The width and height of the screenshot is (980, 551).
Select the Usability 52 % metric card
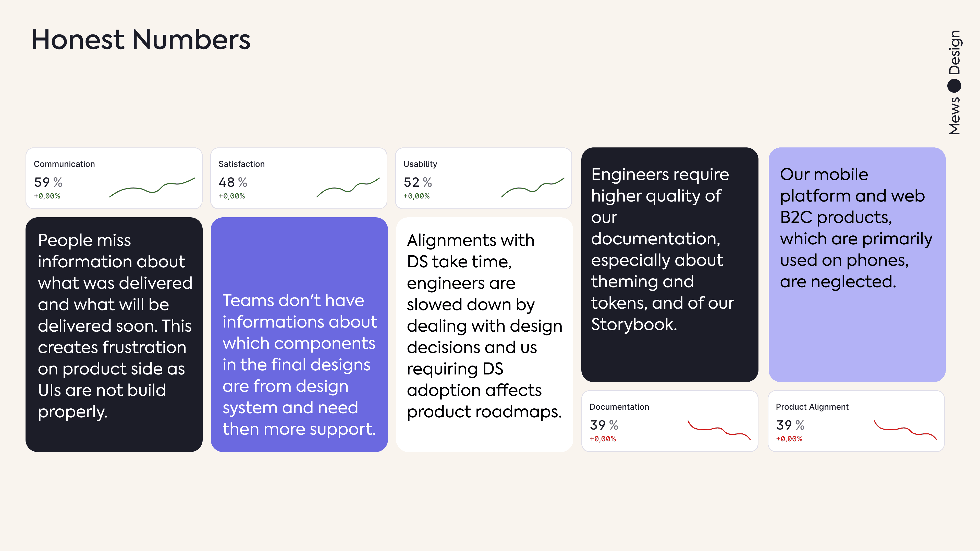[484, 178]
